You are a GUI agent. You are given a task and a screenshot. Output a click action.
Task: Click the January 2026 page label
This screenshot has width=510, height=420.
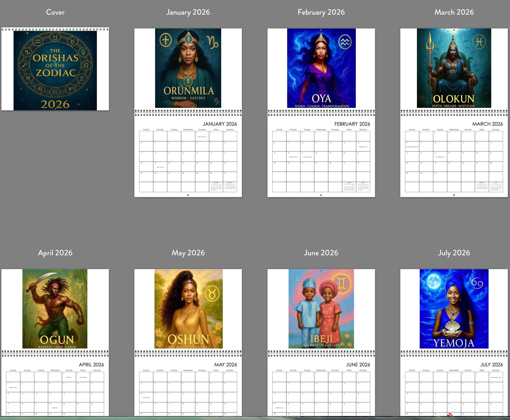(188, 12)
